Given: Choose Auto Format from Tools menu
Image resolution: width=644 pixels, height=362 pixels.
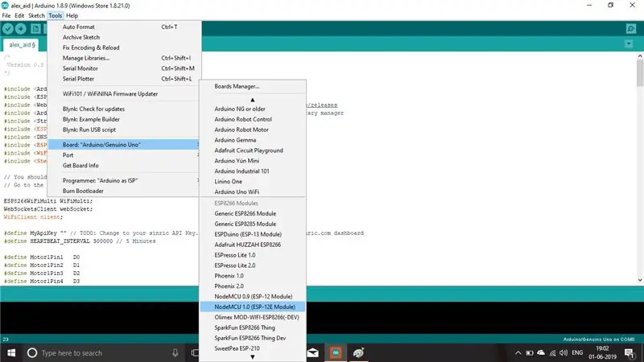Looking at the screenshot, I should click(124, 27).
